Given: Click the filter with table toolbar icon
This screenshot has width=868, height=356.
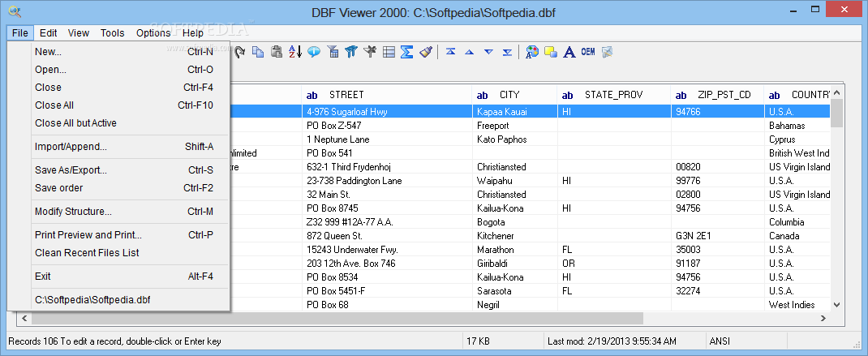Looking at the screenshot, I should click(x=333, y=52).
